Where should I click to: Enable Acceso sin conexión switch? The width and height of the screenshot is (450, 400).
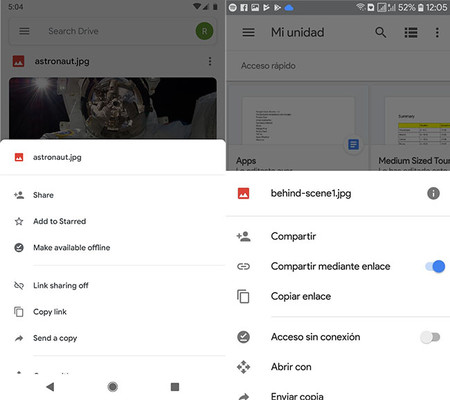click(x=430, y=337)
